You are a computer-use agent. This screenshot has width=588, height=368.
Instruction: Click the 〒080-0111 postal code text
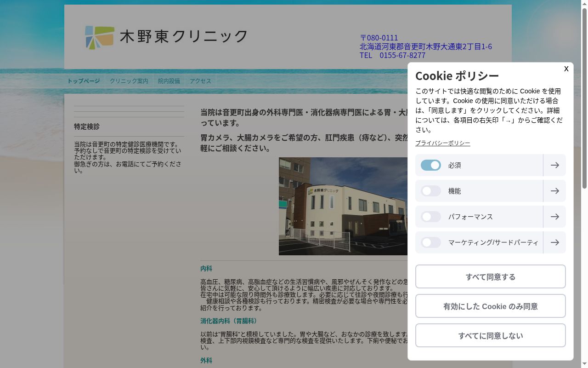tap(379, 38)
